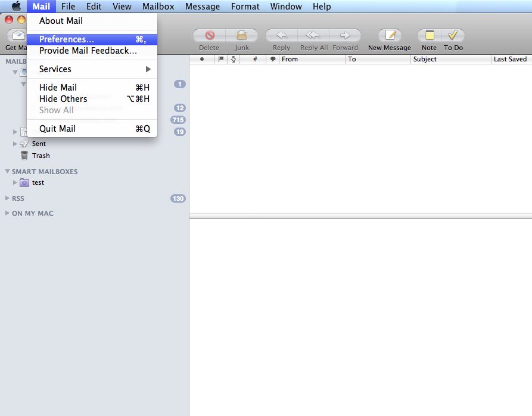
Task: Click the ON MY MAC header label
Action: [33, 213]
